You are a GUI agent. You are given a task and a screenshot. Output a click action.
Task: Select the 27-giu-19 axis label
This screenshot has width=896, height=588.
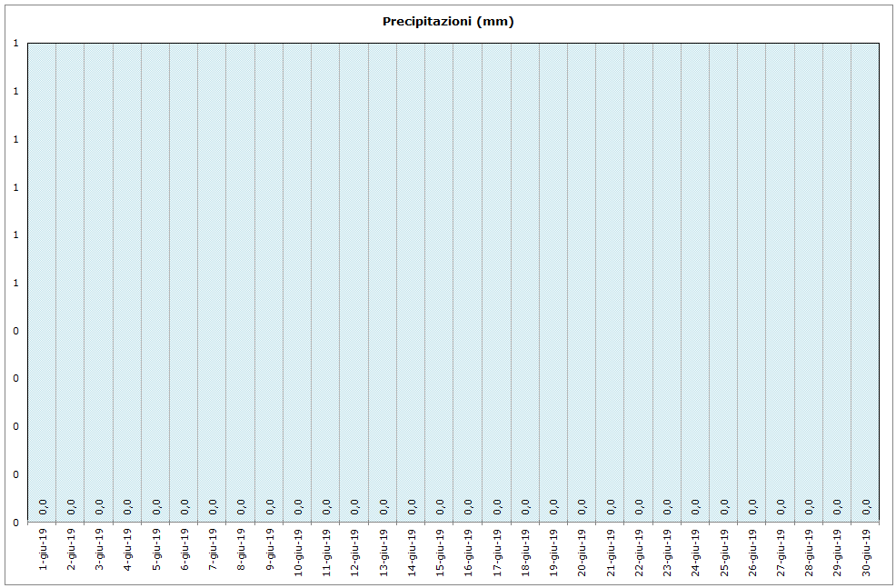pos(781,552)
